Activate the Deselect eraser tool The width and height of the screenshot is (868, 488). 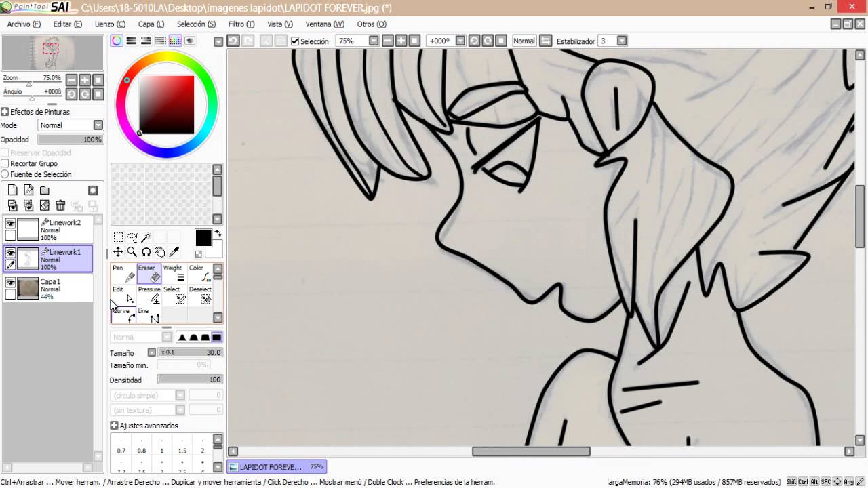tap(200, 295)
